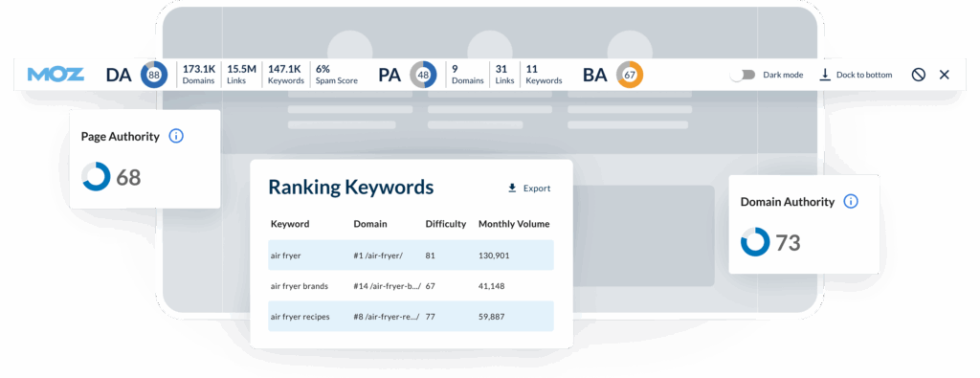
Task: Click the DA score ring showing 88
Action: tap(154, 75)
